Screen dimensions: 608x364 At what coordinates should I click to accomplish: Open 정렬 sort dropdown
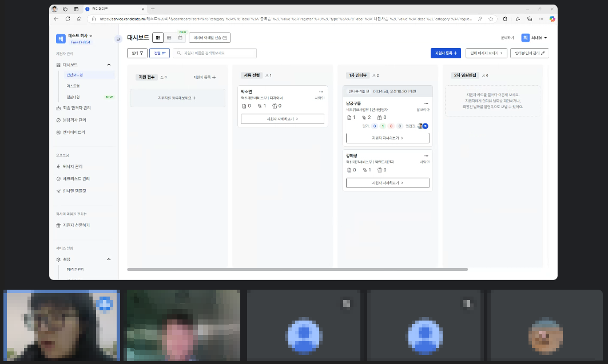tap(160, 53)
